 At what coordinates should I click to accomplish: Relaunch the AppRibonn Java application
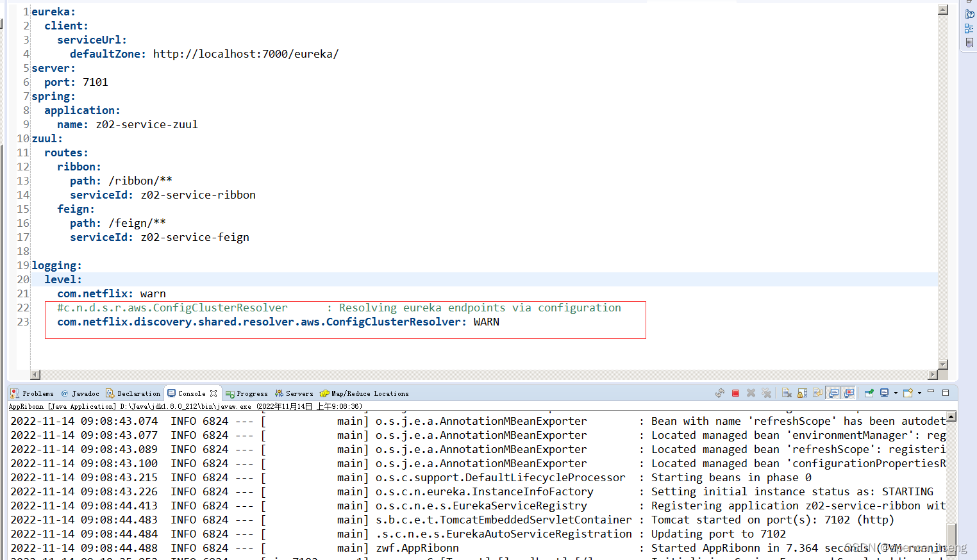(x=721, y=393)
